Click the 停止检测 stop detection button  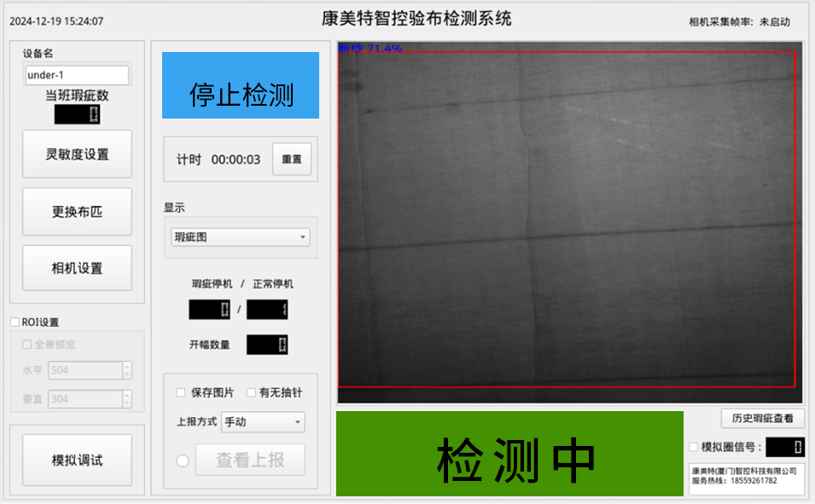(239, 84)
